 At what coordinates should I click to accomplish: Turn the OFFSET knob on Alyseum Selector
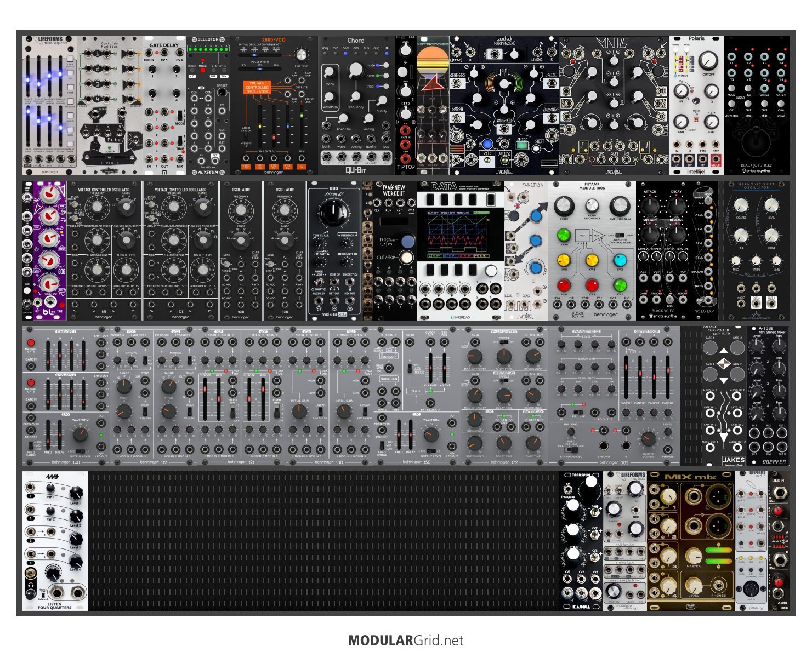(222, 93)
